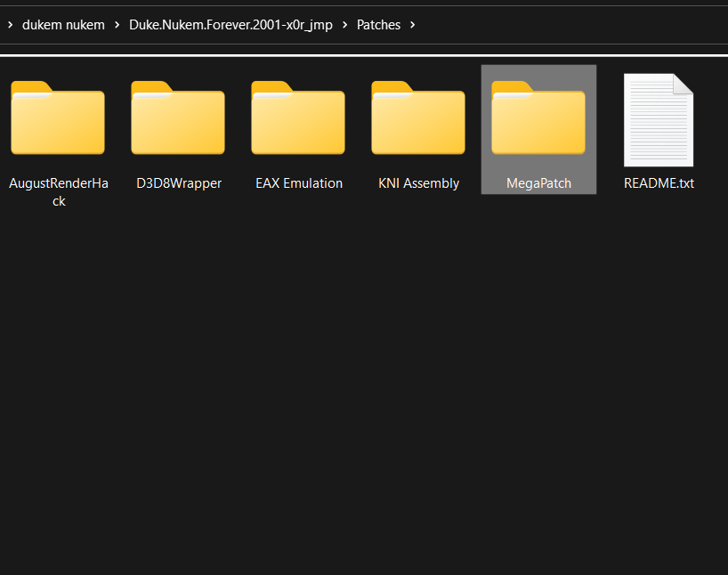Expand the chevron before 'dukem nukem'
Screen dimensions: 728x575
10,25
